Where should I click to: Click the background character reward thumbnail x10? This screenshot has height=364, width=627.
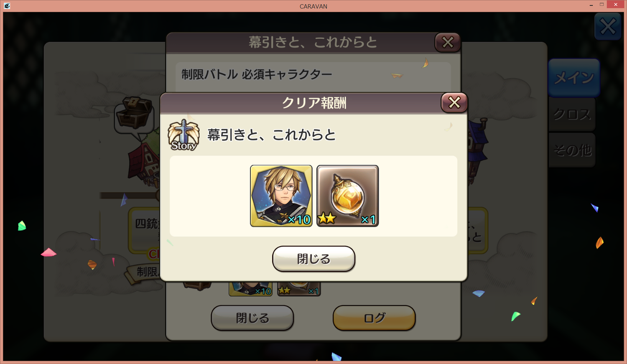click(250, 289)
